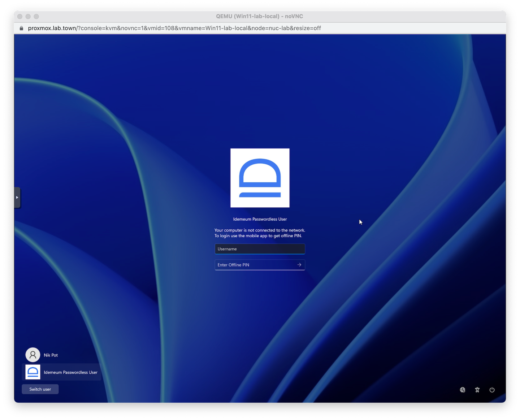Select the Nik Pot user account
The width and height of the screenshot is (520, 420).
tap(61, 355)
